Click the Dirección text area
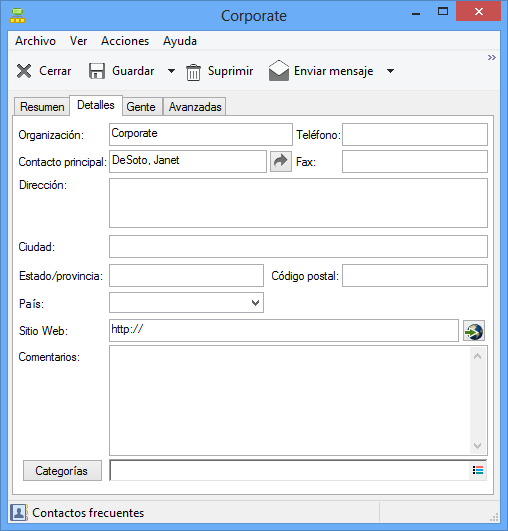 (298, 203)
